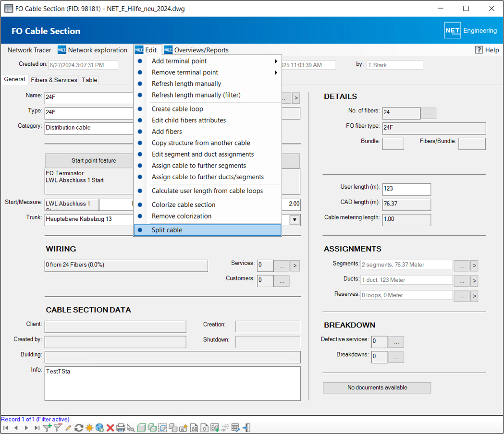Open the Overviews/Reports menu
The height and width of the screenshot is (434, 504).
(197, 50)
